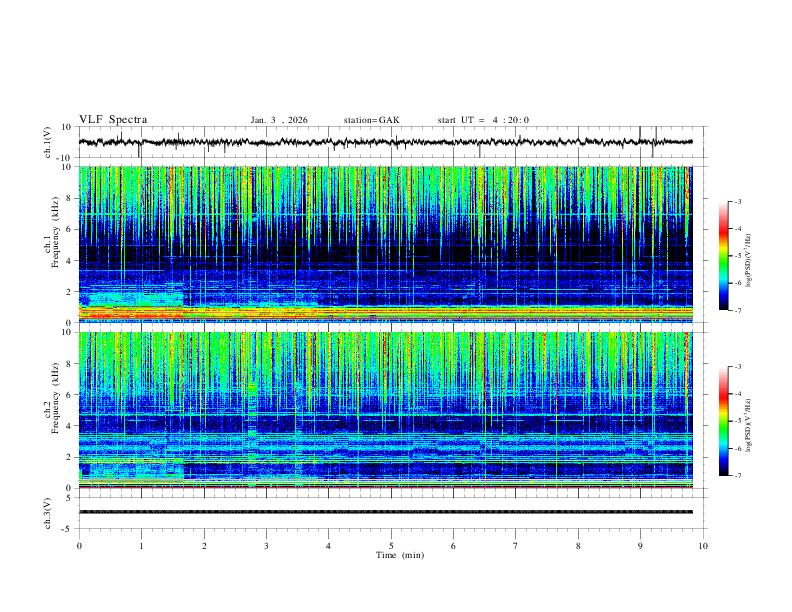Click the time-axis tick label "0"

[x=79, y=546]
